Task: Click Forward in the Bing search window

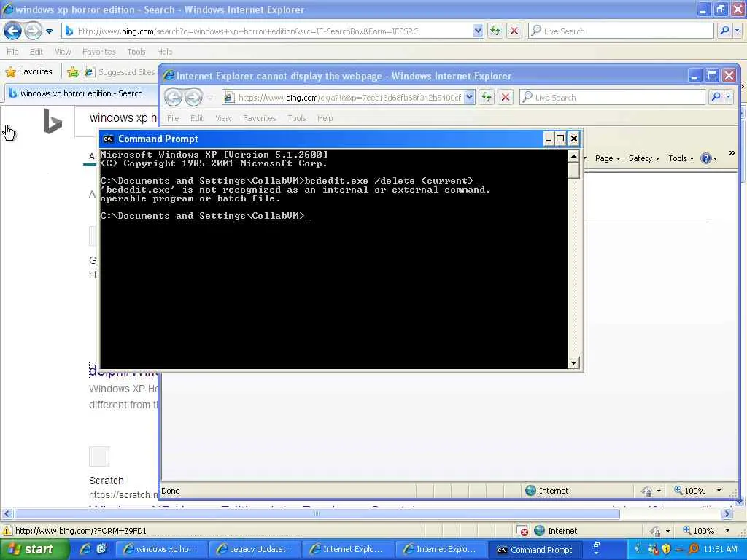Action: 33,31
